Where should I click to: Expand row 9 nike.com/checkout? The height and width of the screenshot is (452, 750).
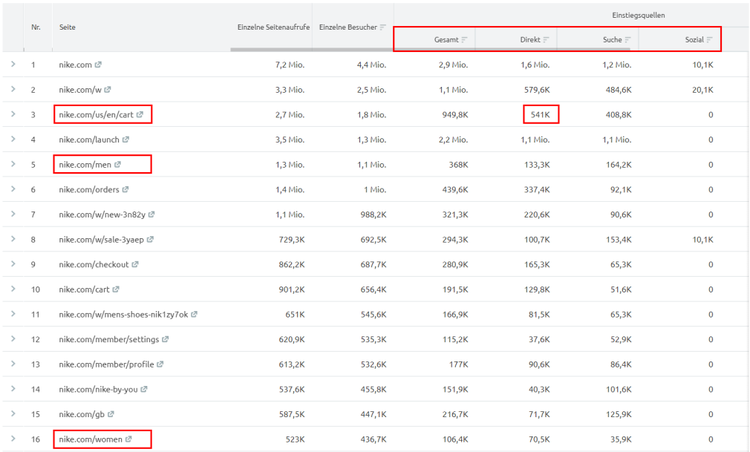point(13,264)
